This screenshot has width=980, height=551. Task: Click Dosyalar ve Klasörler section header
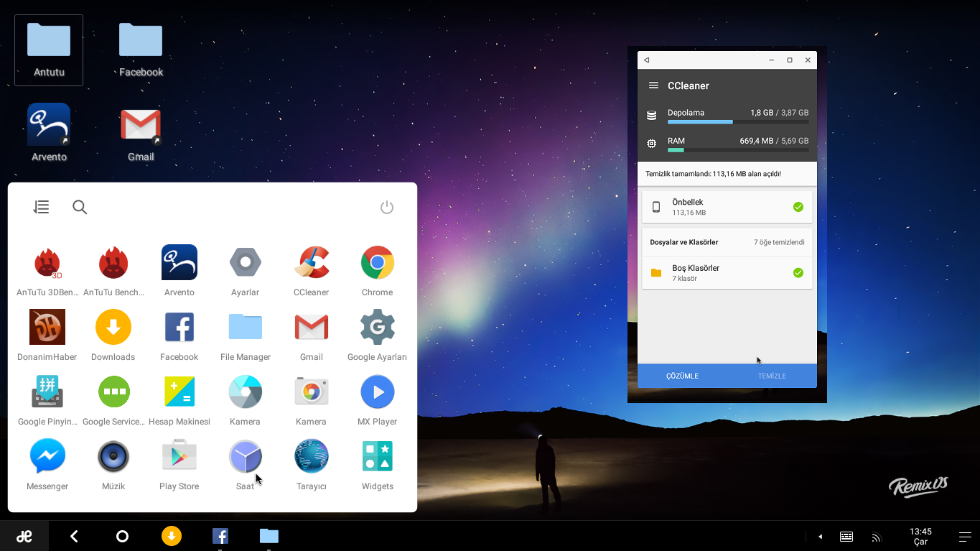(684, 242)
